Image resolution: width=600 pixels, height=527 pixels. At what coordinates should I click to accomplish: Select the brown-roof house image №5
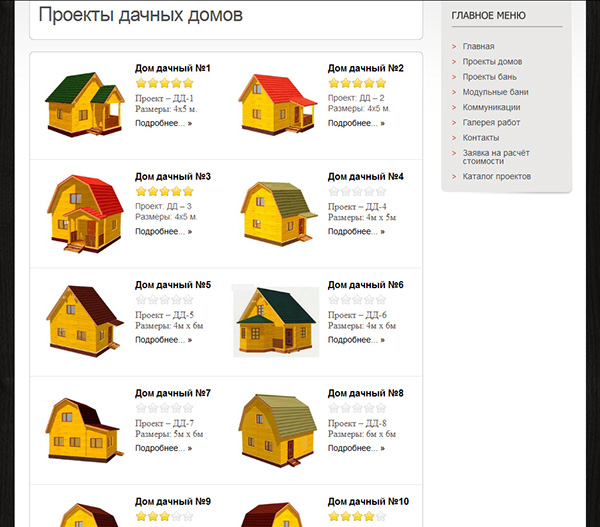(85, 321)
